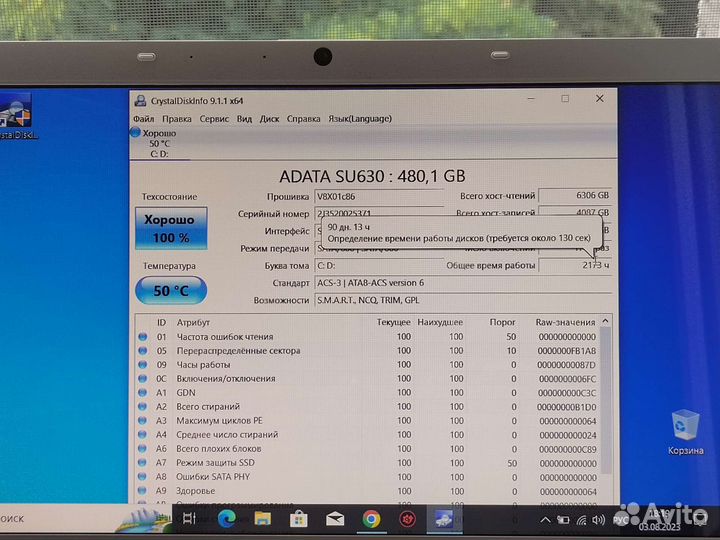Click the blue status orb next to Хорошо
The image size is (720, 540).
[x=135, y=133]
